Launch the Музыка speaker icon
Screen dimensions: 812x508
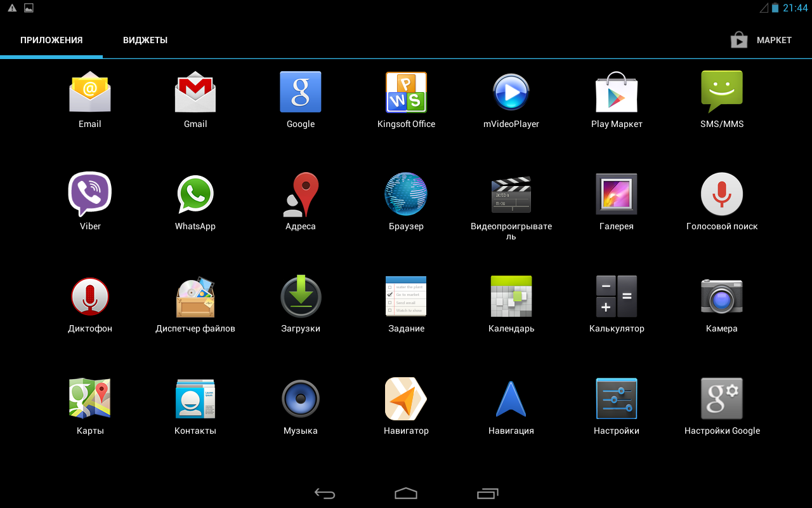click(301, 399)
